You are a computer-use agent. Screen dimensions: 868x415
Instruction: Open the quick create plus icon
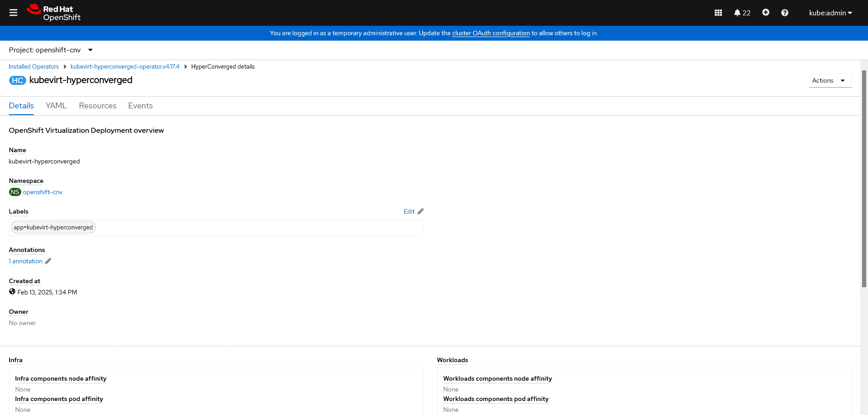coord(765,13)
